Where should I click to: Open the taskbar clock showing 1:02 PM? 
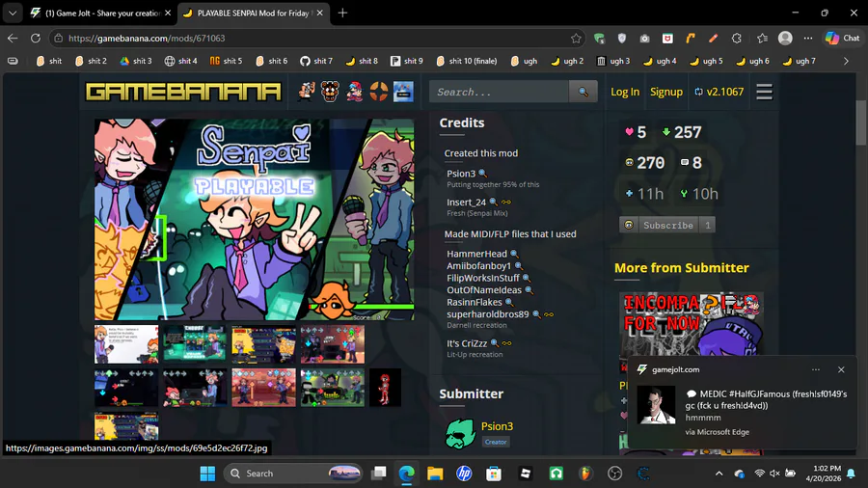[x=824, y=474]
